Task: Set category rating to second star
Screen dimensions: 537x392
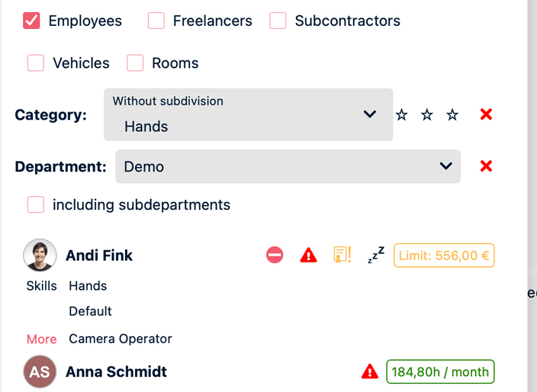Action: tap(427, 115)
